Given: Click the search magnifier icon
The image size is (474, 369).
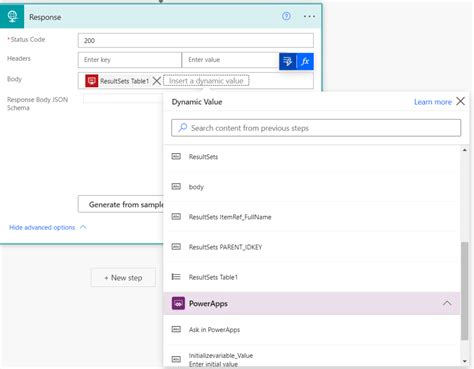Looking at the screenshot, I should click(182, 128).
